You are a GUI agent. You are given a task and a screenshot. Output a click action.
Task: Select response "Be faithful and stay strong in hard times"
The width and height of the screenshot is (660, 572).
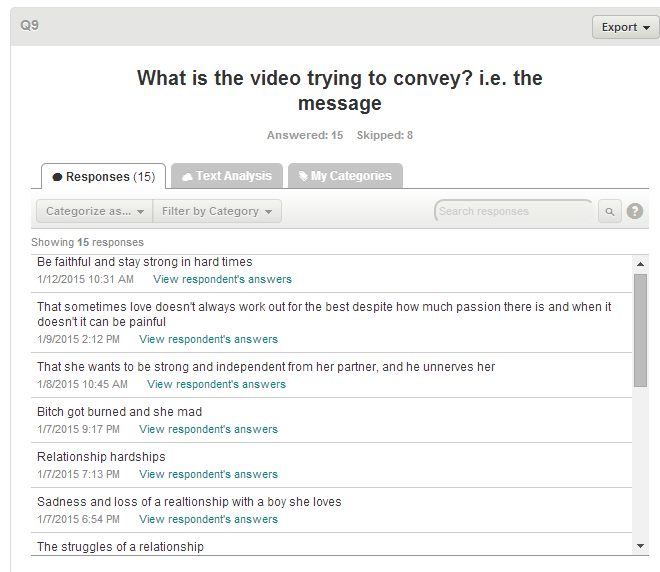[x=145, y=262]
